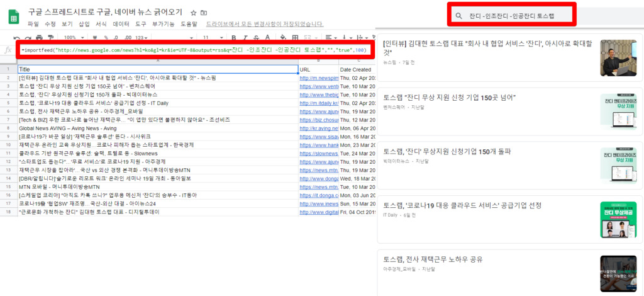Format as percent with the % button
The image size is (644, 296).
pos(106,37)
